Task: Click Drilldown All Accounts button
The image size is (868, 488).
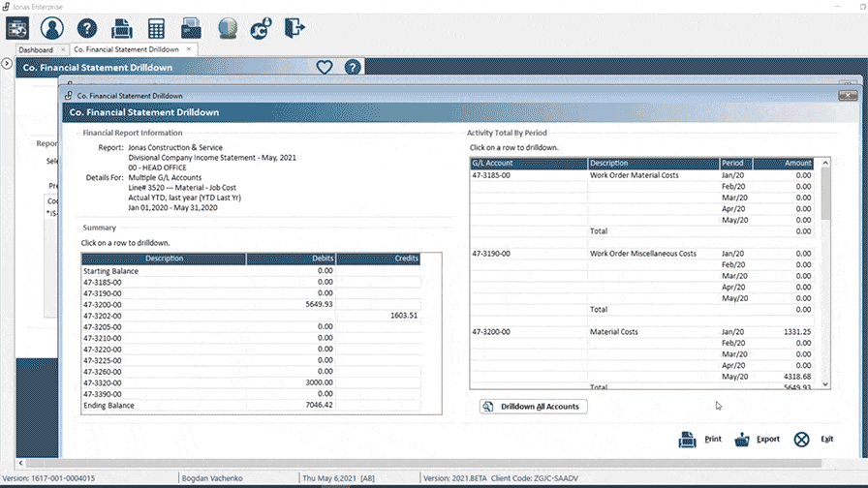Action: pos(533,406)
